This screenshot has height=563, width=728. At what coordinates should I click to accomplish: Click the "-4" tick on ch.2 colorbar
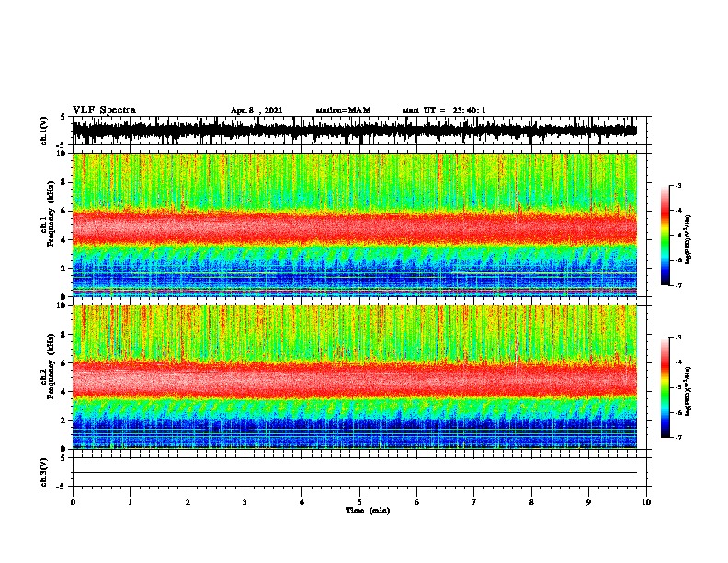(x=677, y=362)
